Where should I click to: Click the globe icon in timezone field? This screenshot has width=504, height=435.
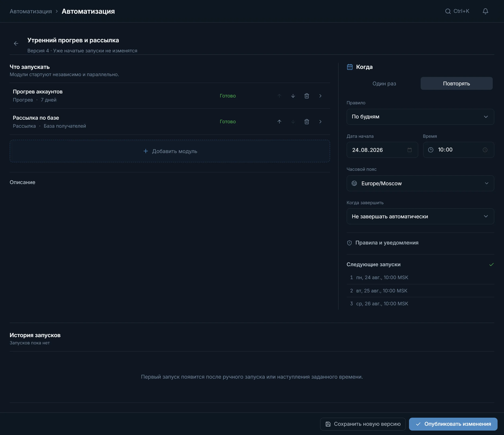coord(354,183)
